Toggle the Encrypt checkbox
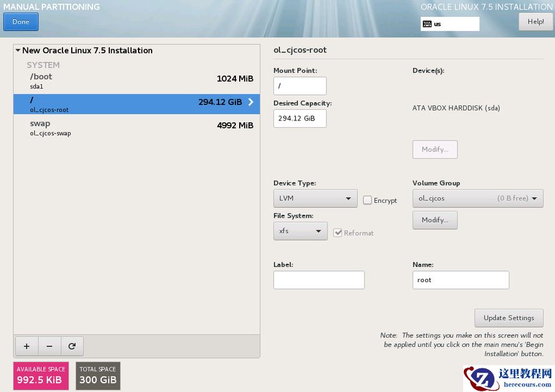The height and width of the screenshot is (392, 555). [x=368, y=200]
